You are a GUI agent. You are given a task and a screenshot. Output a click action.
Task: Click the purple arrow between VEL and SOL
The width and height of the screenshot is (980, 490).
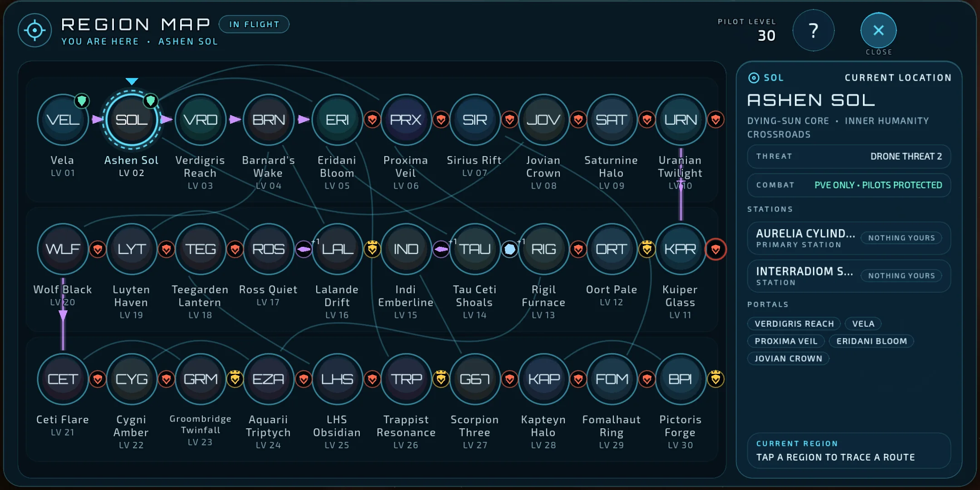pos(97,119)
